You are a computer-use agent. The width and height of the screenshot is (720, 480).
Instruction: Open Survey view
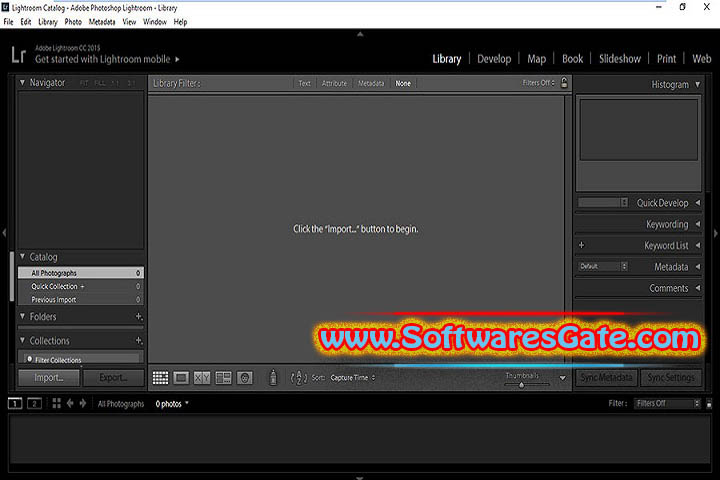[x=224, y=378]
